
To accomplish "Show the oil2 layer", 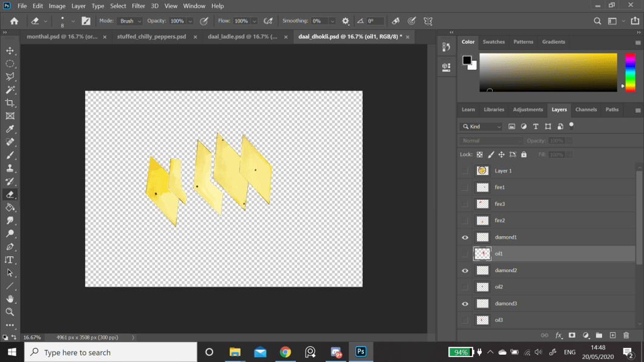I will pos(465,287).
